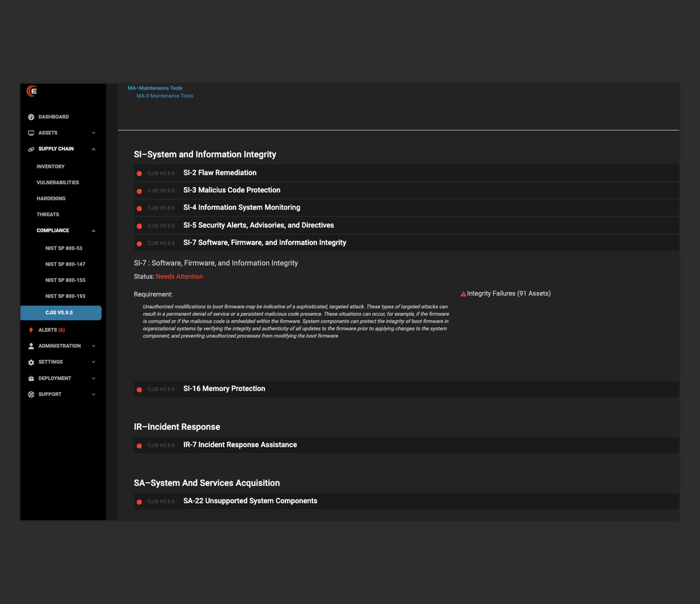This screenshot has width=700, height=604.
Task: Click the Integrity Failures warning triangle
Action: coord(463,294)
